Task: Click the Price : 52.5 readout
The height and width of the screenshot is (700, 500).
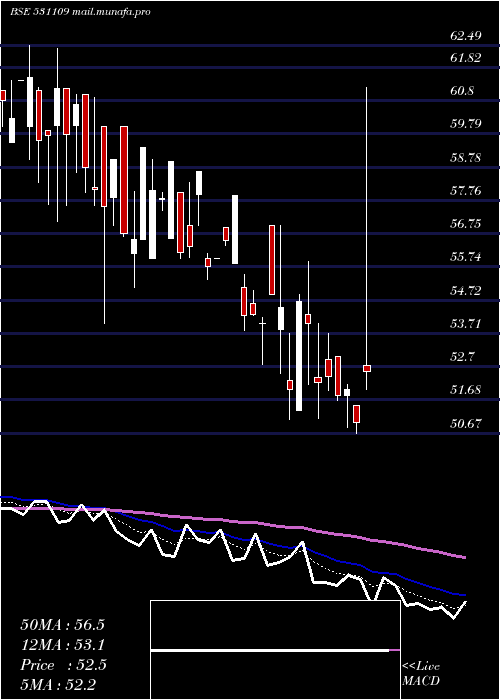Action: (63, 665)
